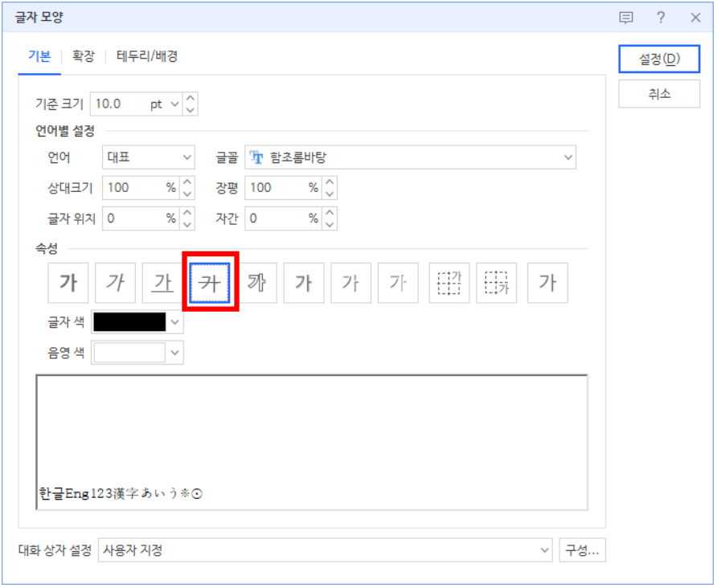Switch to the 확장 tab
This screenshot has width=717, height=588.
(84, 57)
